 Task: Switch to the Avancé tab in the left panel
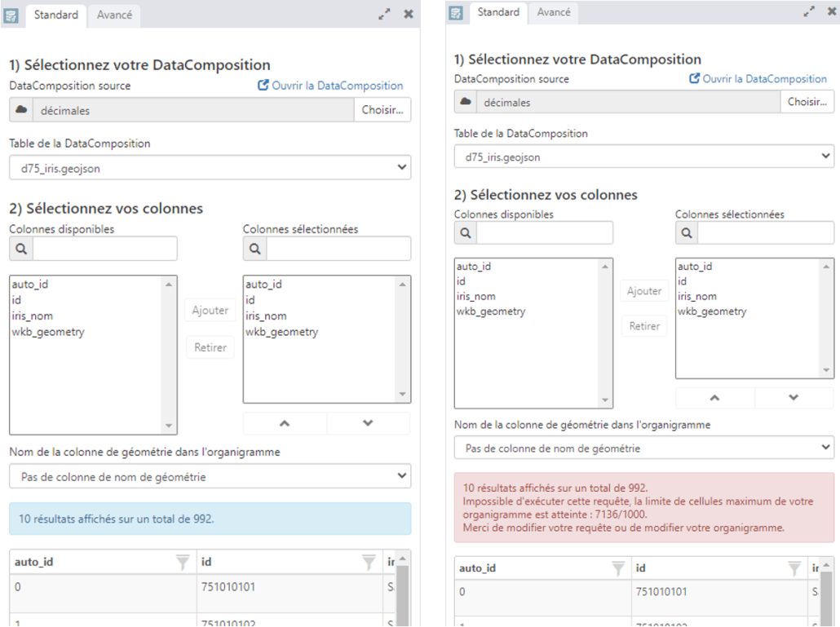(114, 15)
